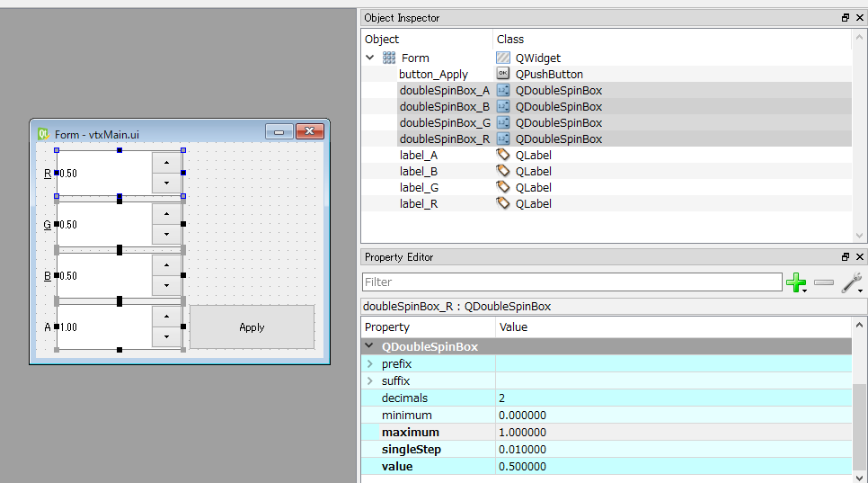Image resolution: width=868 pixels, height=483 pixels.
Task: Collapse the Form tree node
Action: 370,58
